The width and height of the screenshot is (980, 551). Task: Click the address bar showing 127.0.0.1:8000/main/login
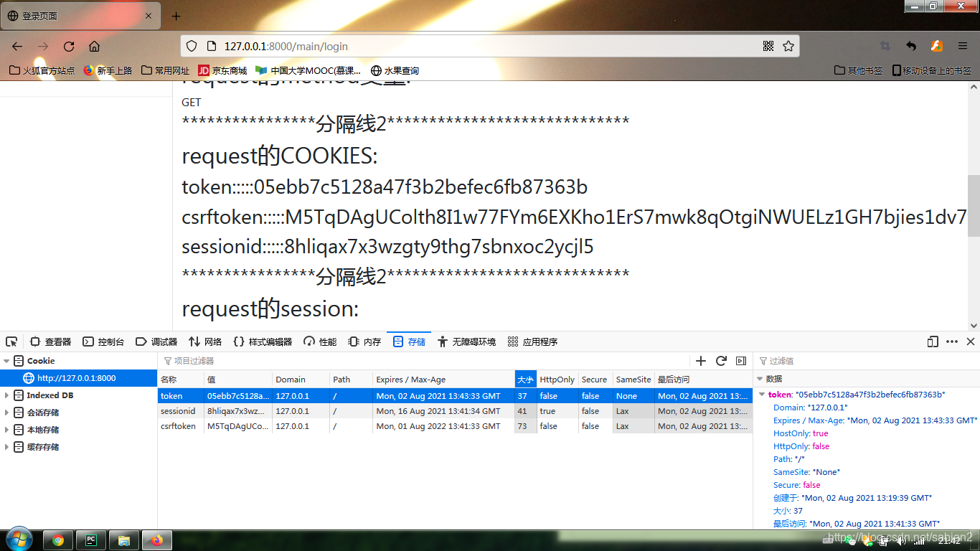click(490, 46)
